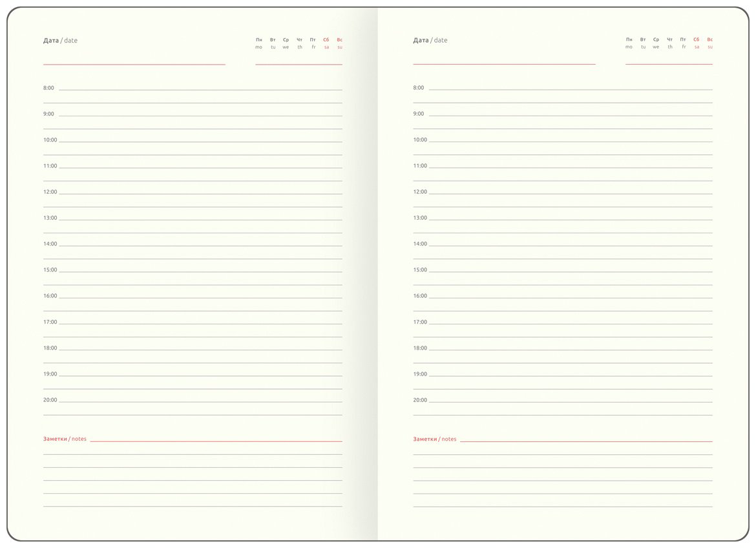Click the "13:00" time label on the right page
Viewport: 756px width, 548px height.
(420, 218)
